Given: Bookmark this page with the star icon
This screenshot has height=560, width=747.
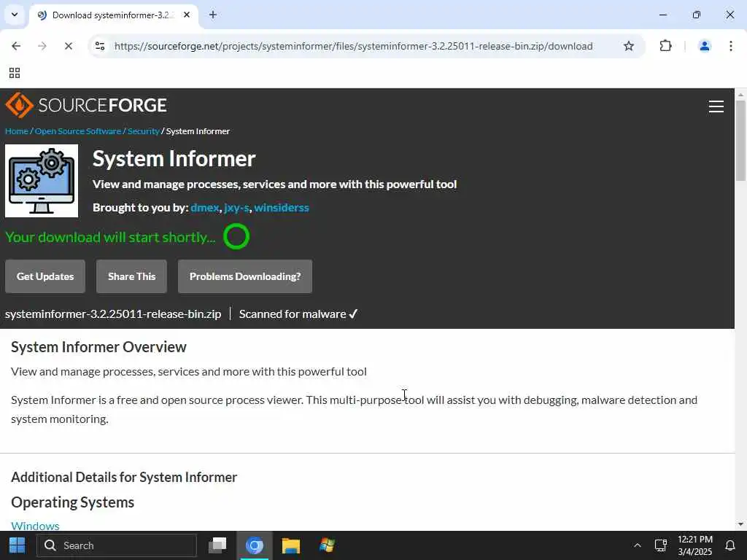Looking at the screenshot, I should pyautogui.click(x=629, y=46).
